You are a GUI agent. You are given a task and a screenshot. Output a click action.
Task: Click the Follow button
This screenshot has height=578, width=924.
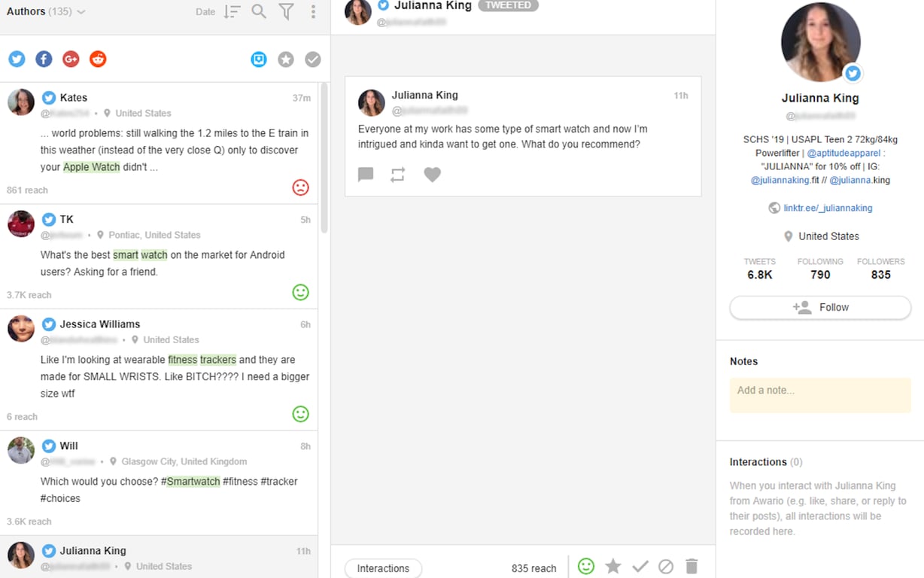tap(820, 307)
